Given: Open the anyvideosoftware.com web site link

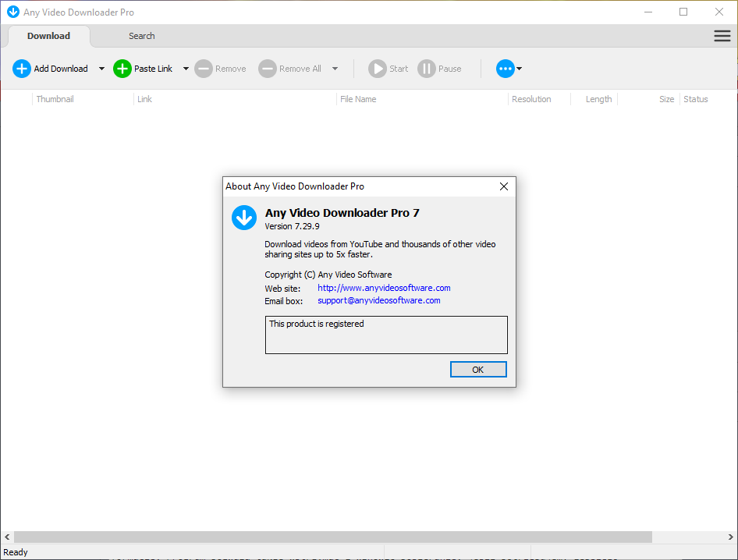Looking at the screenshot, I should (384, 288).
